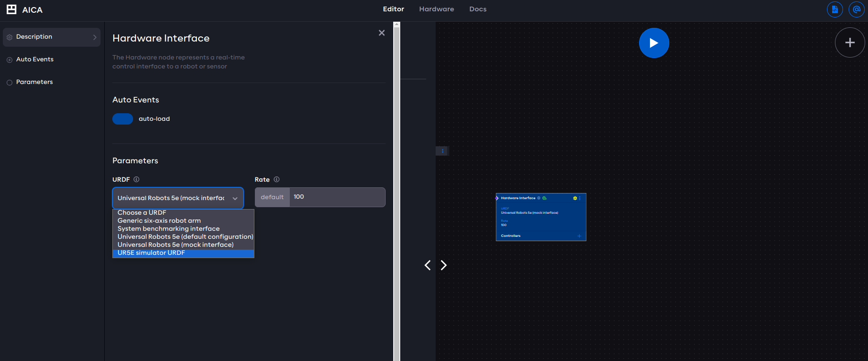Open the Docs tab
Image resolution: width=868 pixels, height=361 pixels.
(478, 9)
